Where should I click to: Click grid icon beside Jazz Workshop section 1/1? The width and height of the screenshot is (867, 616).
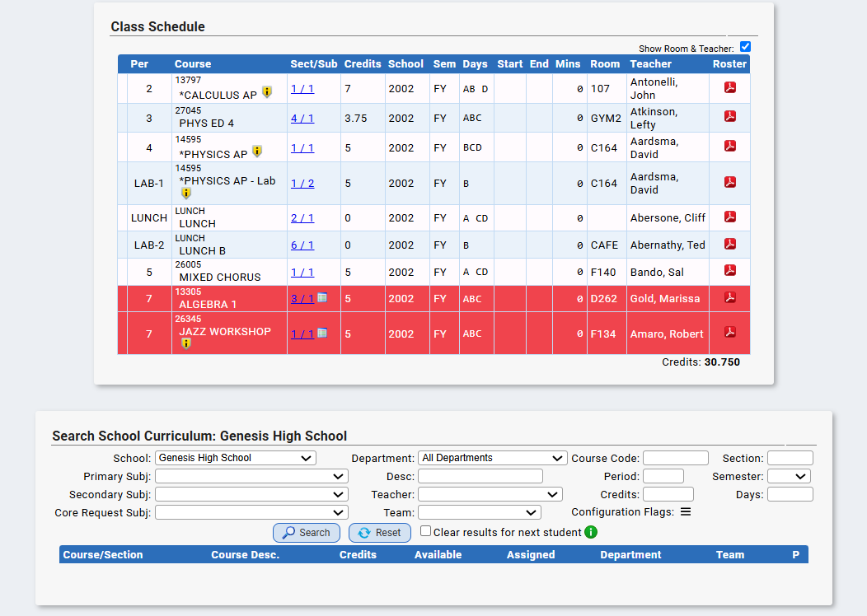[322, 333]
